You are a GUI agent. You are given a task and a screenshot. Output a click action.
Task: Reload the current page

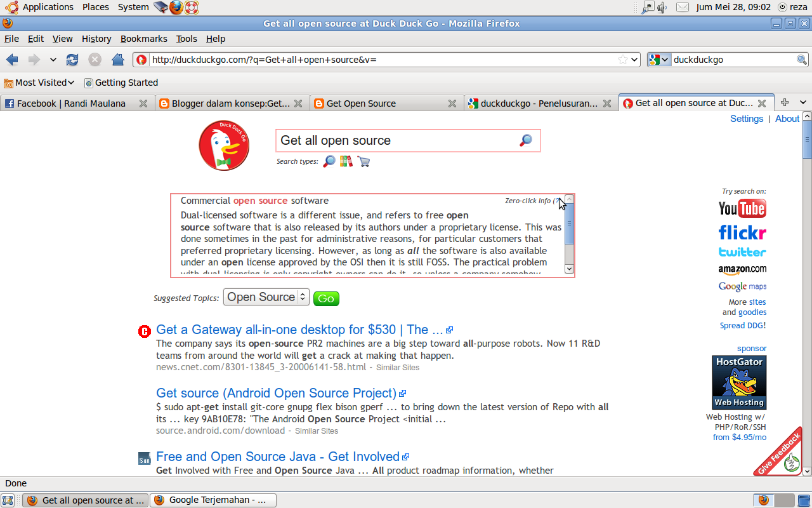[72, 60]
